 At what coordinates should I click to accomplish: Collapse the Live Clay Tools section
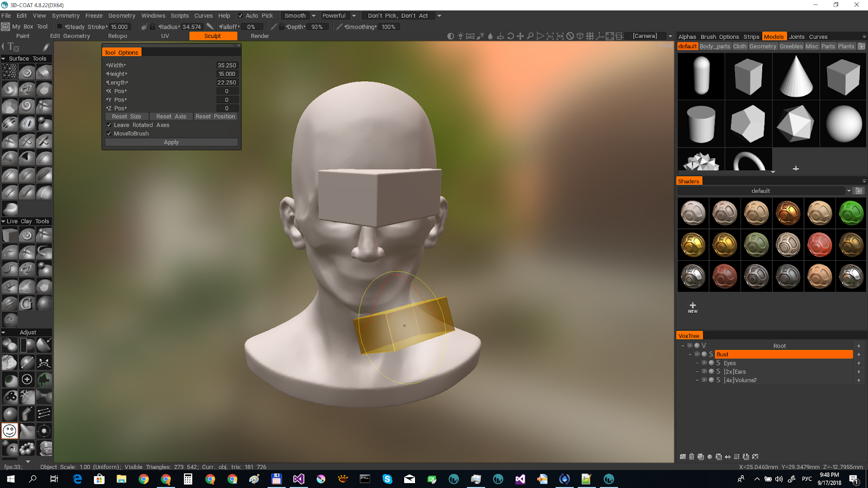pos(3,221)
